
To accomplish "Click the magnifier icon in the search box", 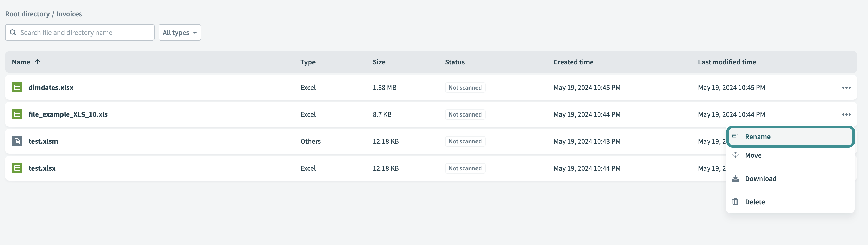I will pos(13,32).
